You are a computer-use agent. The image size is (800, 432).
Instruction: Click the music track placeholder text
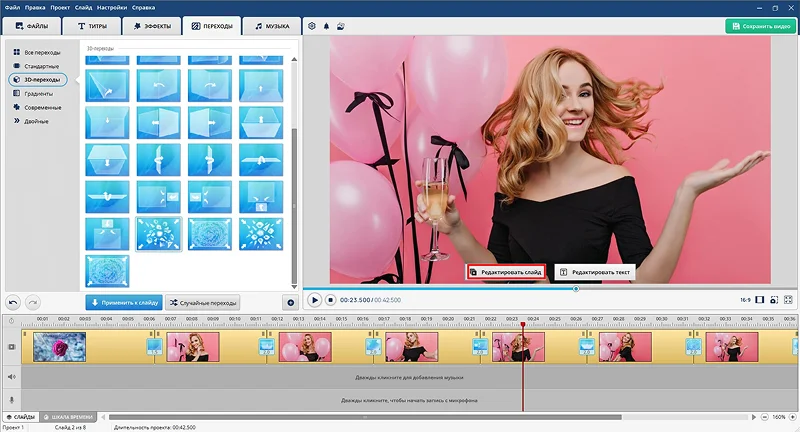(409, 377)
